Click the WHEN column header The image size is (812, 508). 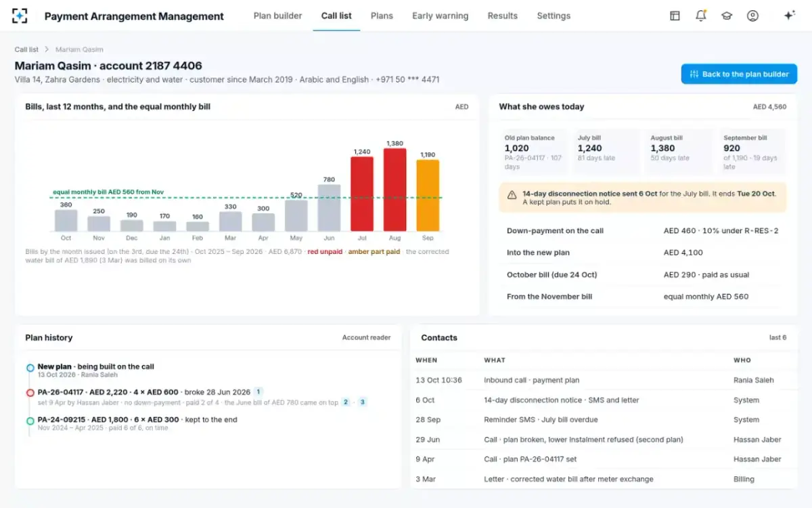pyautogui.click(x=426, y=360)
